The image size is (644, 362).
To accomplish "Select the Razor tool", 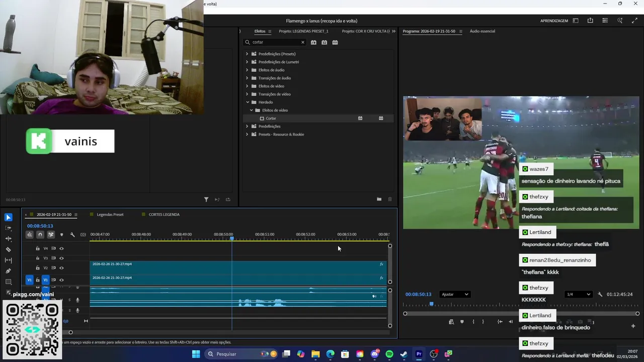I will point(8,249).
